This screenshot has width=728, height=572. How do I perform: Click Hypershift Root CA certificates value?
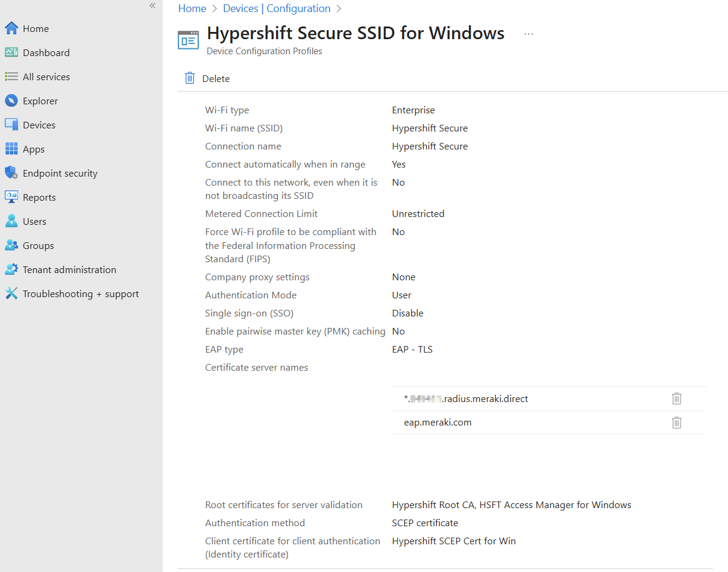pos(512,504)
